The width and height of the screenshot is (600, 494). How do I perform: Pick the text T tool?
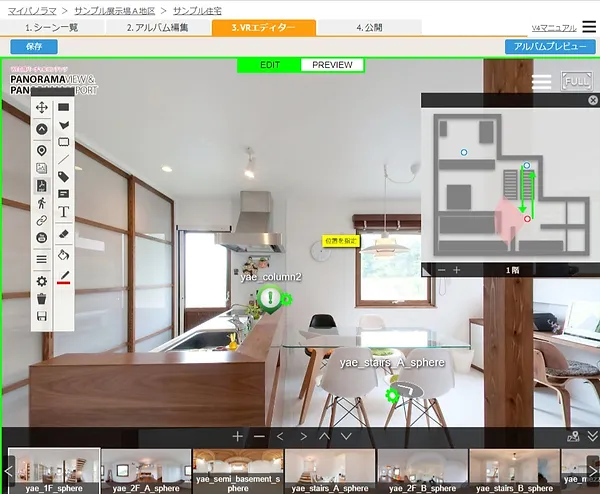click(64, 212)
